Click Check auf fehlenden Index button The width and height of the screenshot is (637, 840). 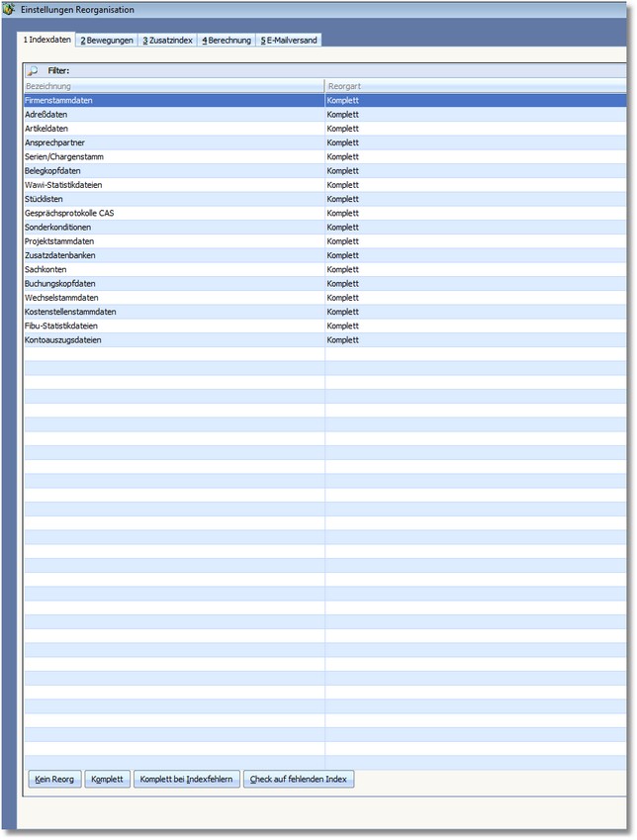298,780
